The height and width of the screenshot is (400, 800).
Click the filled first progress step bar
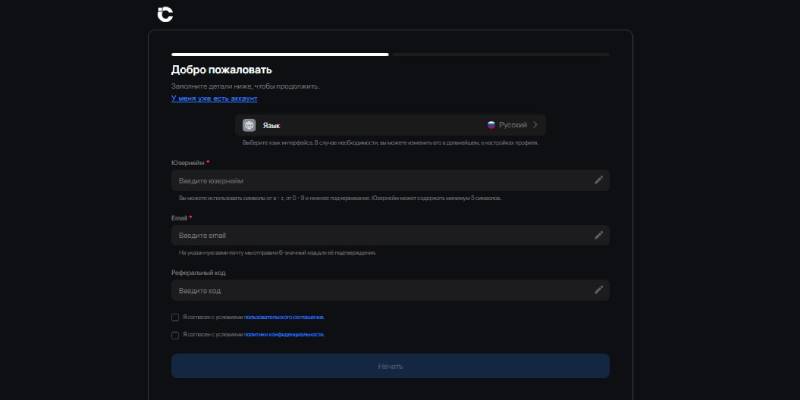[x=280, y=54]
